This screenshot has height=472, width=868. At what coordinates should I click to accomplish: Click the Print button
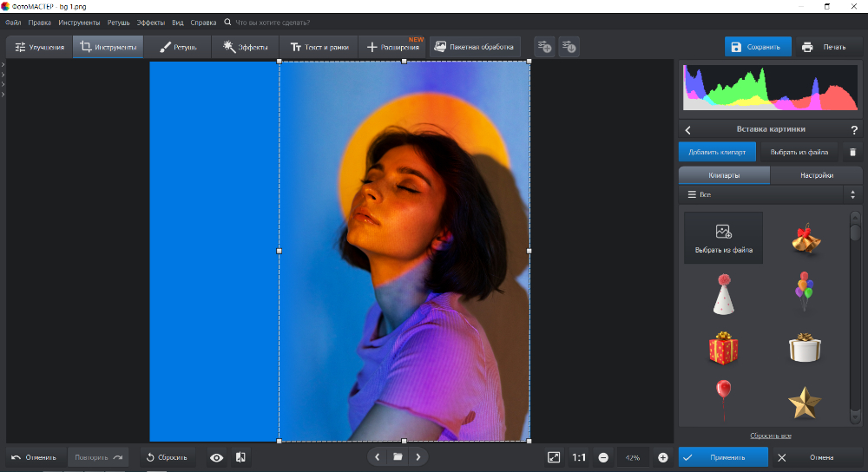coord(825,47)
